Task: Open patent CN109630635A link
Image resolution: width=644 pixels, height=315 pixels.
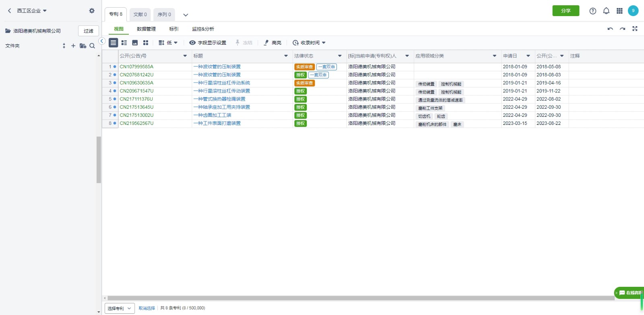Action: coord(136,83)
